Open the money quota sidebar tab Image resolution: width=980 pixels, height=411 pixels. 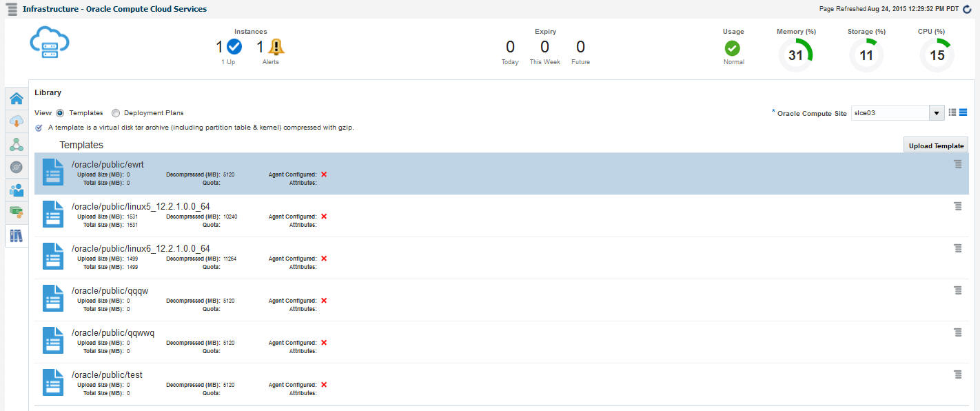[17, 212]
